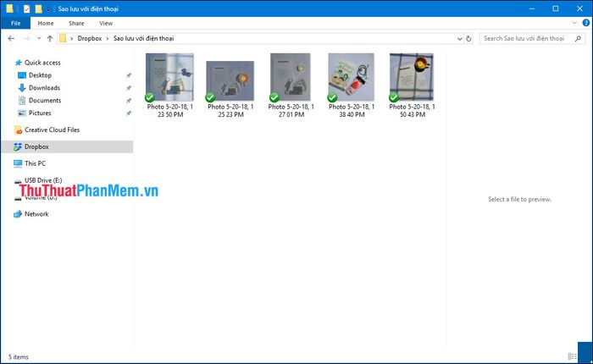Image resolution: width=593 pixels, height=364 pixels.
Task: Expand the ribbon with the chevron
Action: point(574,23)
